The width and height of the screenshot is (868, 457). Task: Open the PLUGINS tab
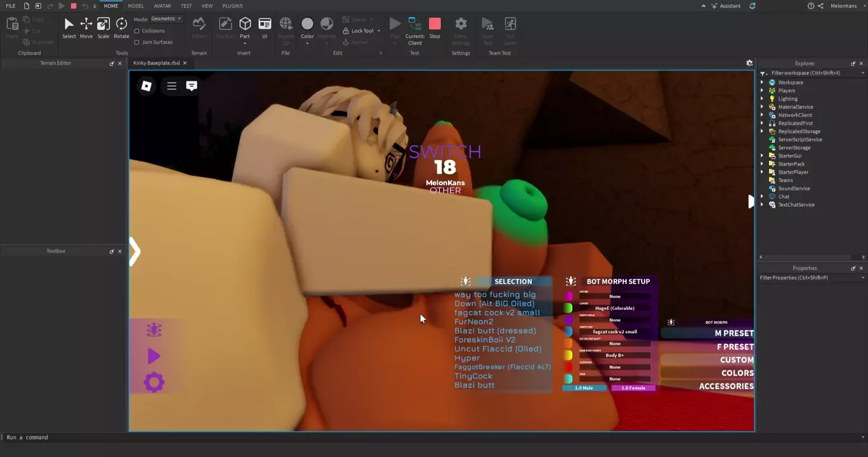[x=232, y=6]
